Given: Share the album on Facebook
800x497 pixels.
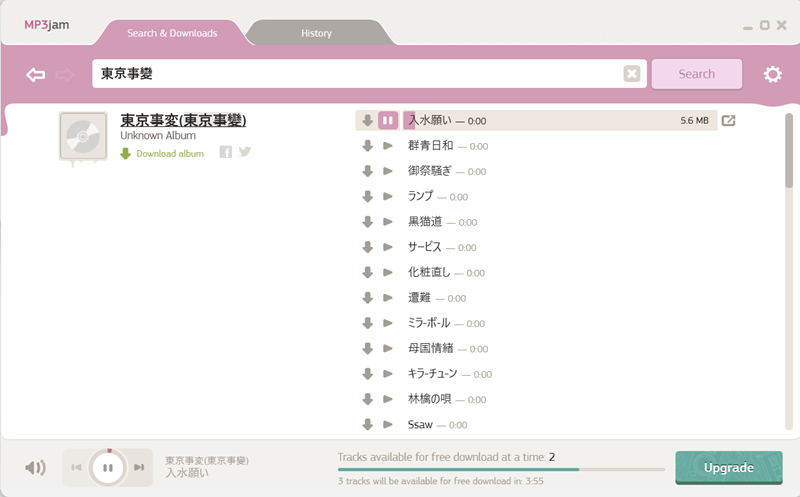Looking at the screenshot, I should [226, 152].
